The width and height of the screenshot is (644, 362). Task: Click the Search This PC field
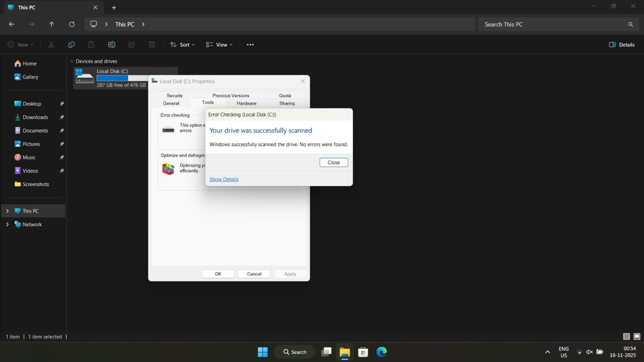click(x=552, y=24)
